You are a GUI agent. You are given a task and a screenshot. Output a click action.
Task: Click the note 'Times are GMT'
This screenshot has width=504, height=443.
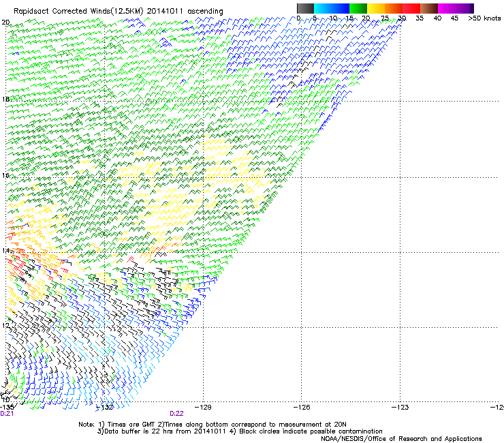[131, 425]
